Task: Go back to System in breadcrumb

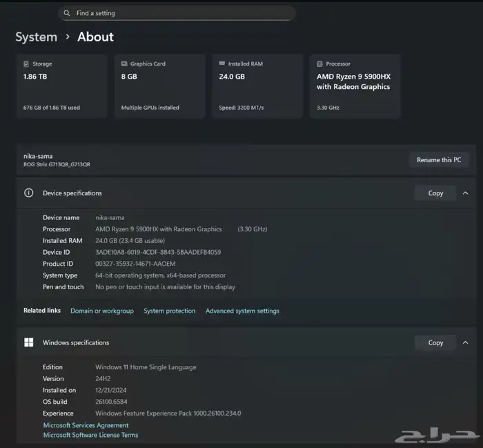Action: (36, 37)
